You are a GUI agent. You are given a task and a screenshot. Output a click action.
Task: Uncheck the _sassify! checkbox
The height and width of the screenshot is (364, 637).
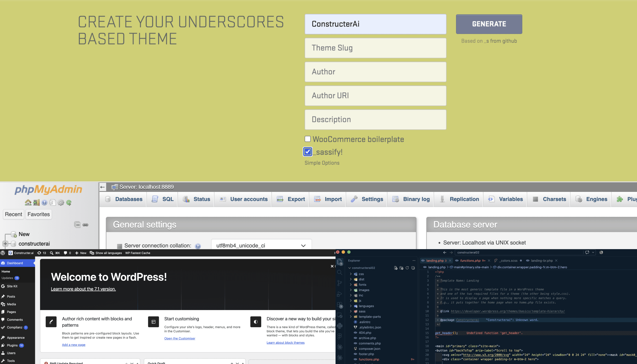click(307, 152)
